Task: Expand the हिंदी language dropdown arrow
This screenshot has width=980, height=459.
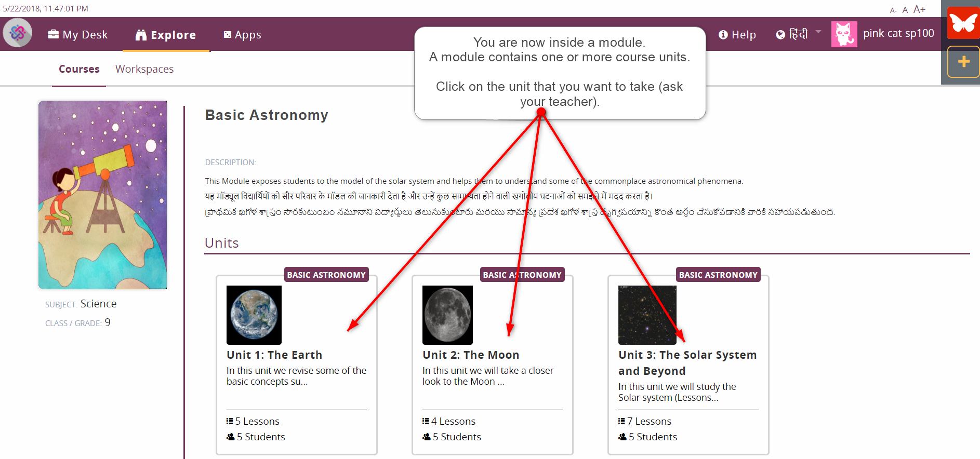Action: click(x=818, y=32)
